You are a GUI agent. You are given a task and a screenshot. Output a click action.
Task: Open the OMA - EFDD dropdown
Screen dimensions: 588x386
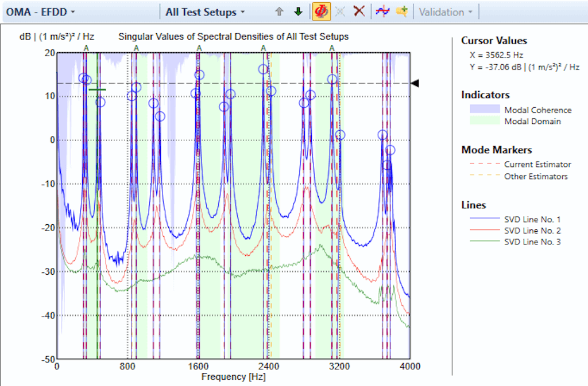pos(40,12)
